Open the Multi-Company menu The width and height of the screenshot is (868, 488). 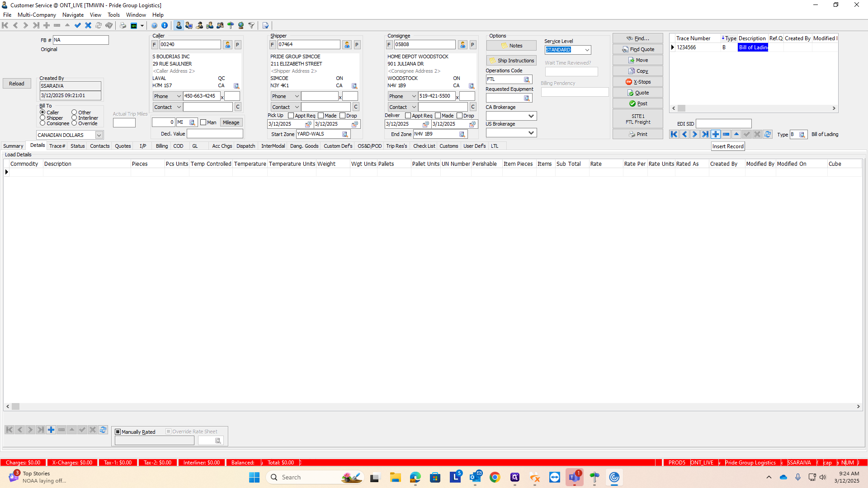[x=37, y=15]
